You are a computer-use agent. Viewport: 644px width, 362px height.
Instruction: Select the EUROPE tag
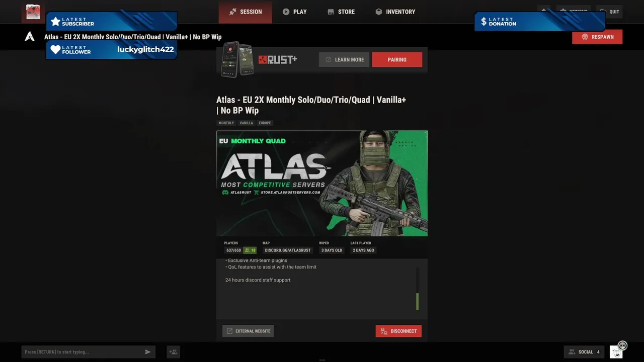pos(265,123)
